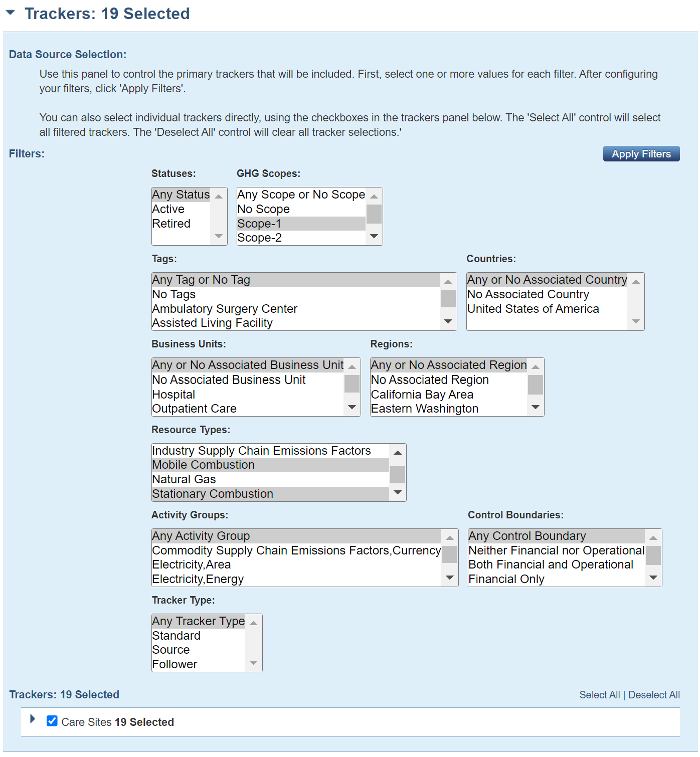700x757 pixels.
Task: Click the Deselect All link
Action: pyautogui.click(x=654, y=695)
